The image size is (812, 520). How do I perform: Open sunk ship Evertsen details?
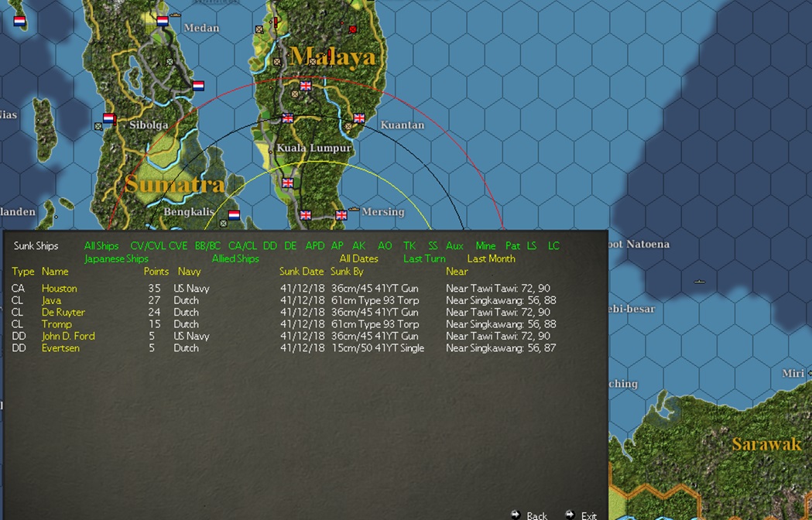(60, 348)
